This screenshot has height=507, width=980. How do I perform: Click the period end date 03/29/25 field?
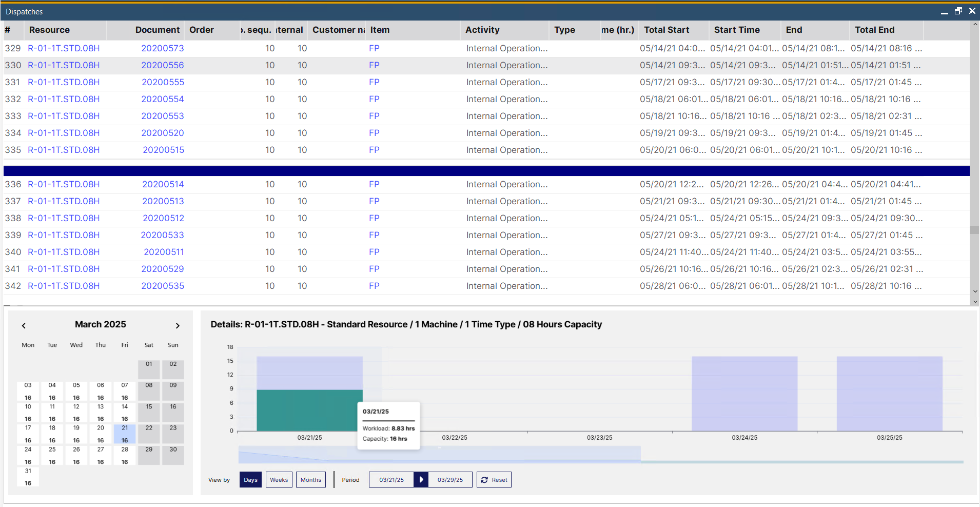pos(450,480)
